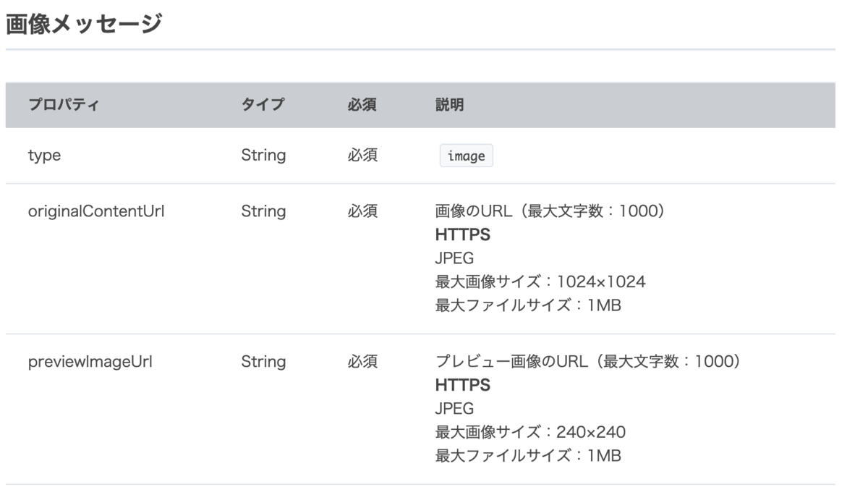The height and width of the screenshot is (495, 868).
Task: Click JPEG in the previewImageUrl row
Action: click(x=454, y=408)
